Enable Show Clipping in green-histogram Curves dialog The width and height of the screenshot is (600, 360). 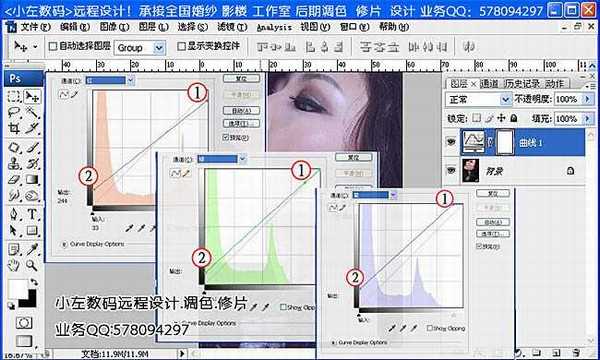283,307
